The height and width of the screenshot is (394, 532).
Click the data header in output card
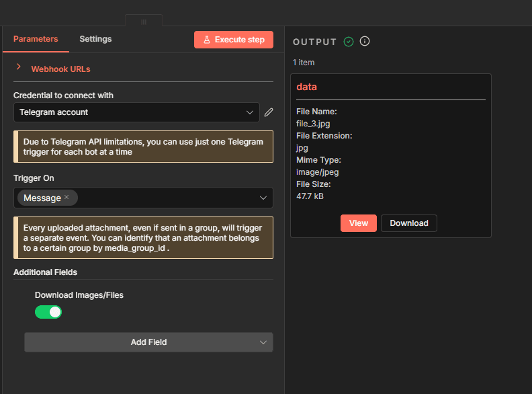306,87
